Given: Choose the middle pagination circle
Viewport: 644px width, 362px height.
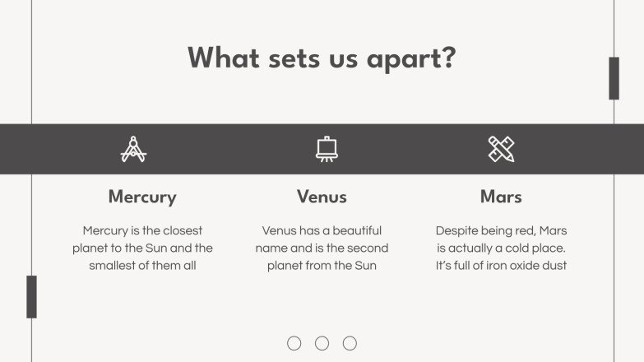Looking at the screenshot, I should click(322, 343).
